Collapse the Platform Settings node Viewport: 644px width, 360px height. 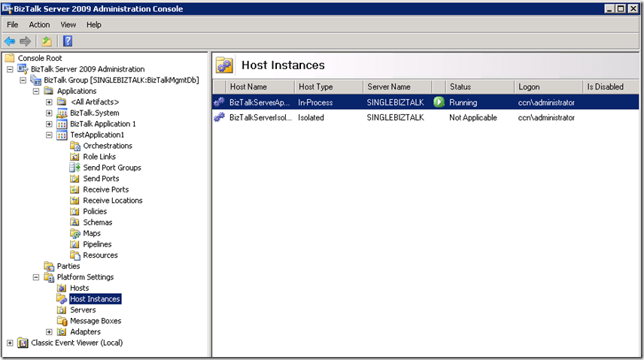point(36,277)
